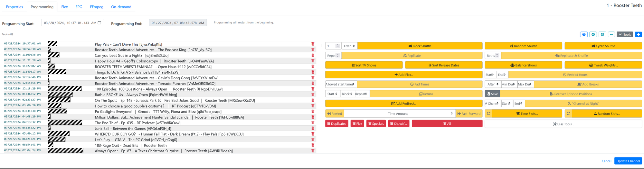This screenshot has width=644, height=169.
Task: Trash the 100 Episodes, 100 Questions row
Action: click(x=313, y=89)
